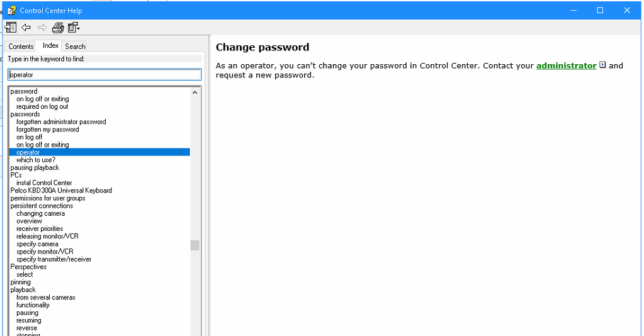Select the 'Perspectives' index entry
Image resolution: width=644 pixels, height=336 pixels.
click(x=28, y=267)
